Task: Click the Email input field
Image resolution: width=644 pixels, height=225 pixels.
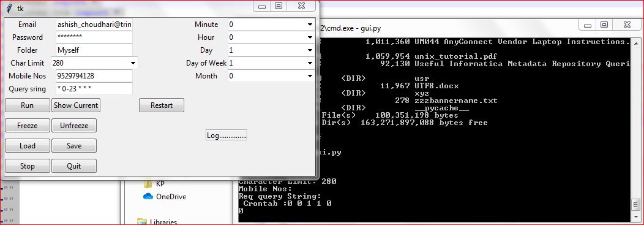Action: coord(94,25)
